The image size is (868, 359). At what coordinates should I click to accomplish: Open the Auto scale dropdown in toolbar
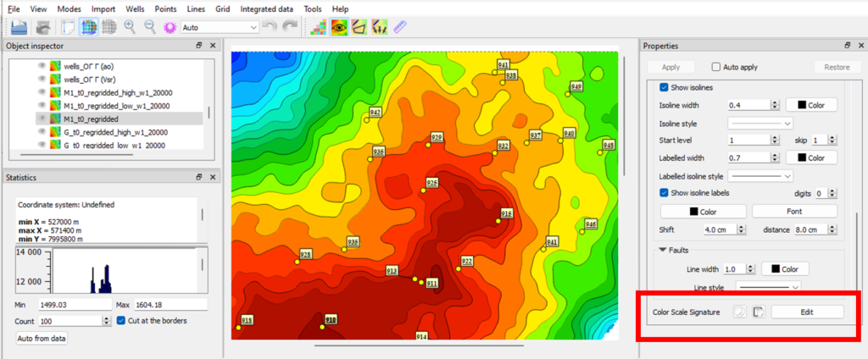(220, 27)
